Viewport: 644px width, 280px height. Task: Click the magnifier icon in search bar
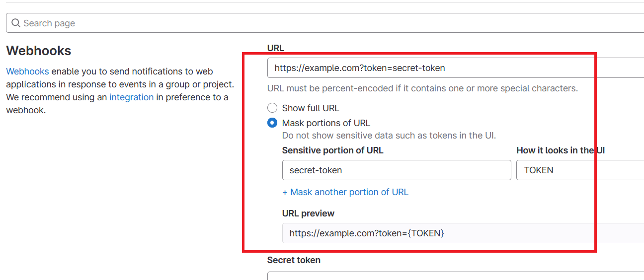pos(16,23)
